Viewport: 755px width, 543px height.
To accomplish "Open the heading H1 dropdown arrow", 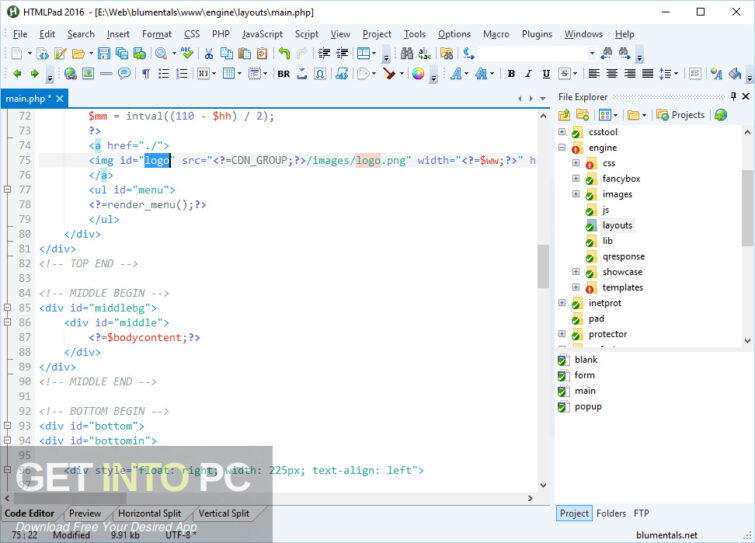I will click(214, 74).
